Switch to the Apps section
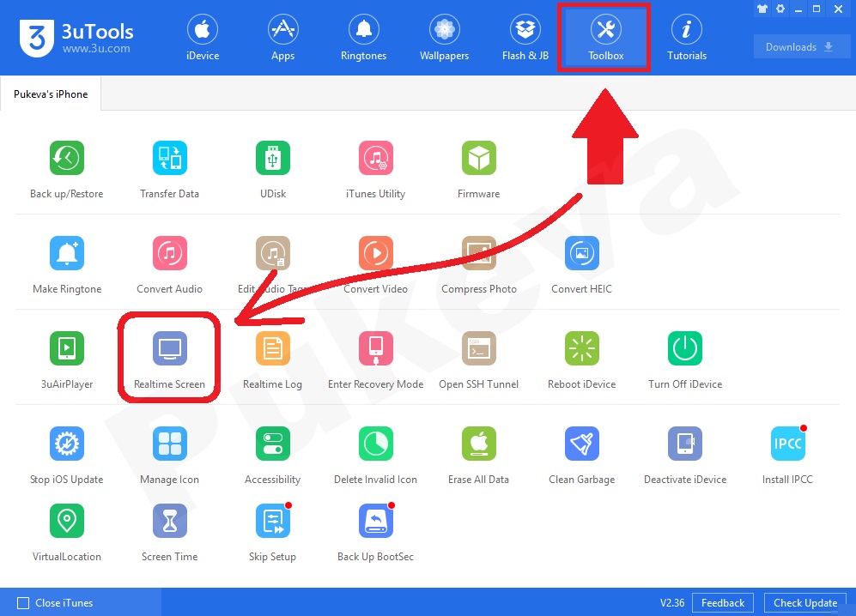 coord(282,38)
